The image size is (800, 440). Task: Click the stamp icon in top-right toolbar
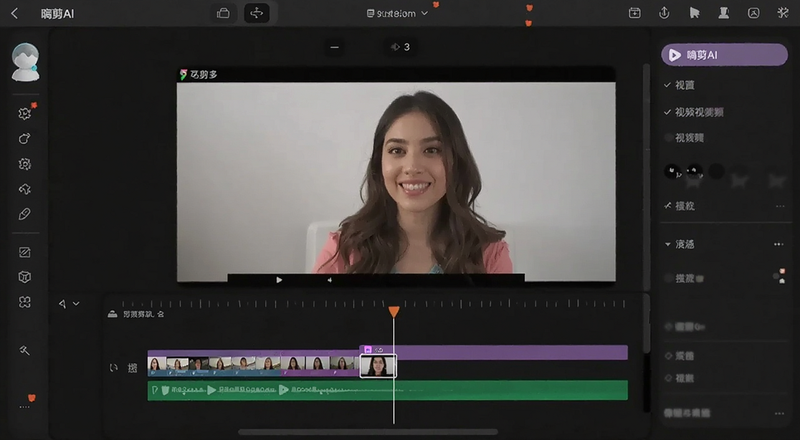tap(723, 13)
